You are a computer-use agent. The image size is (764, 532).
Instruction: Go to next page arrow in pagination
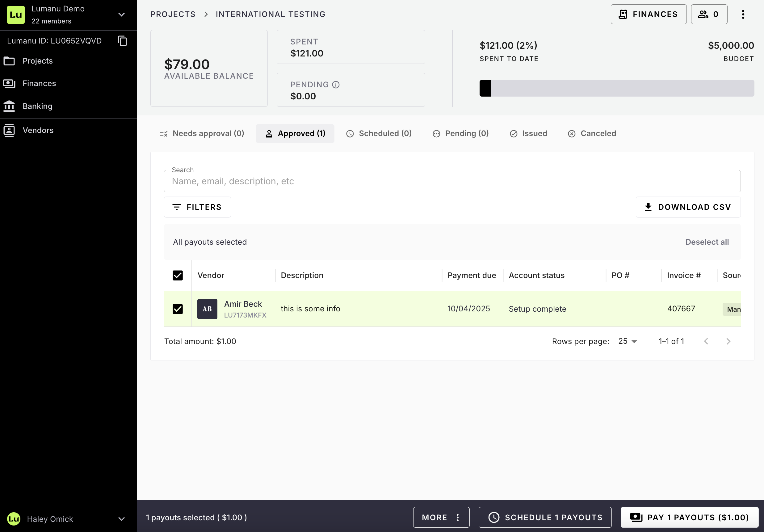728,341
